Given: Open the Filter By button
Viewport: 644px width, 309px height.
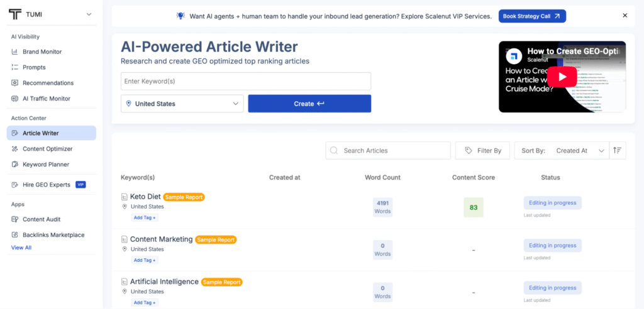Looking at the screenshot, I should (482, 151).
